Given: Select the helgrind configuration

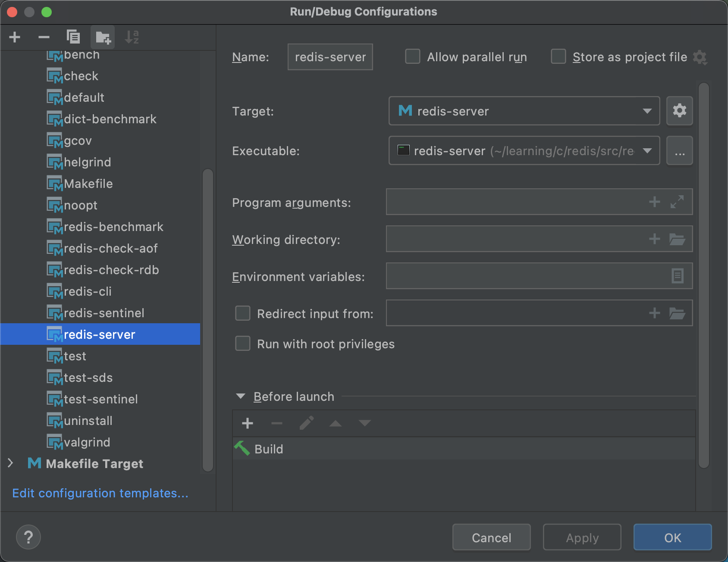Looking at the screenshot, I should 100,162.
